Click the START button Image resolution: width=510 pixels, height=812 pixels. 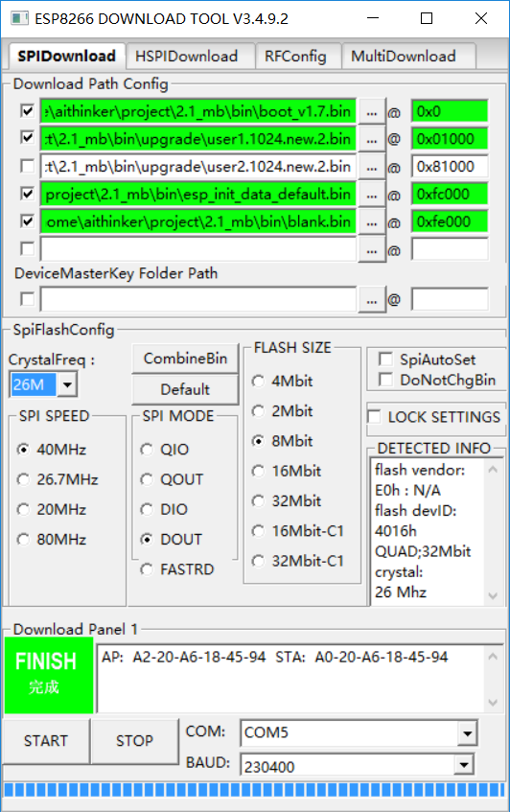tap(46, 740)
